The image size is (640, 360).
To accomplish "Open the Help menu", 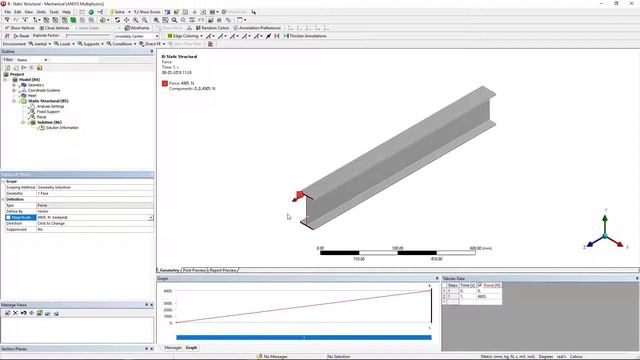I will (x=66, y=12).
